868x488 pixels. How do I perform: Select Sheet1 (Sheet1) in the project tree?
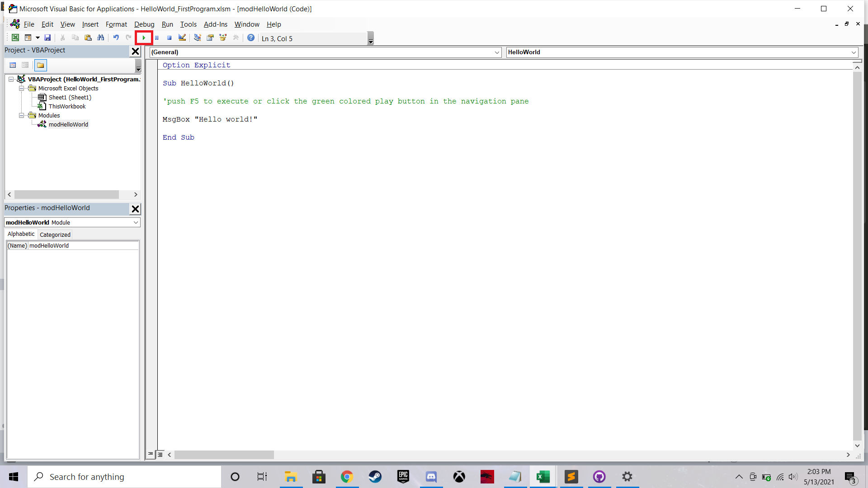click(70, 97)
